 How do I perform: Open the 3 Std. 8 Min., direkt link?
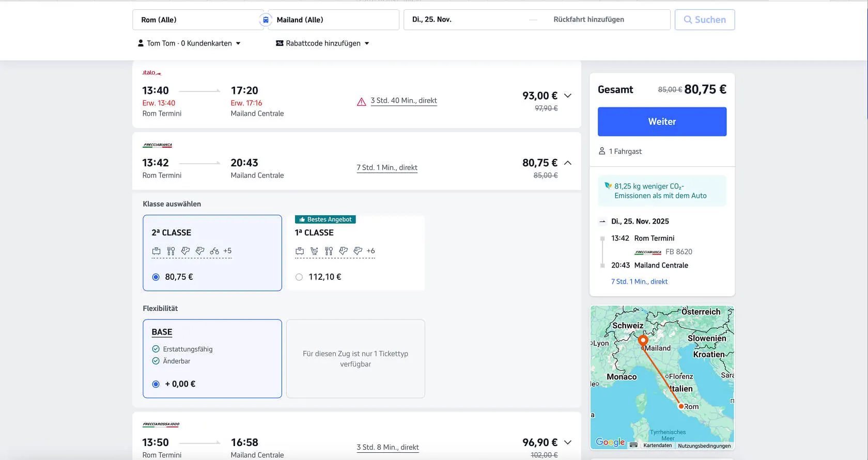(388, 448)
